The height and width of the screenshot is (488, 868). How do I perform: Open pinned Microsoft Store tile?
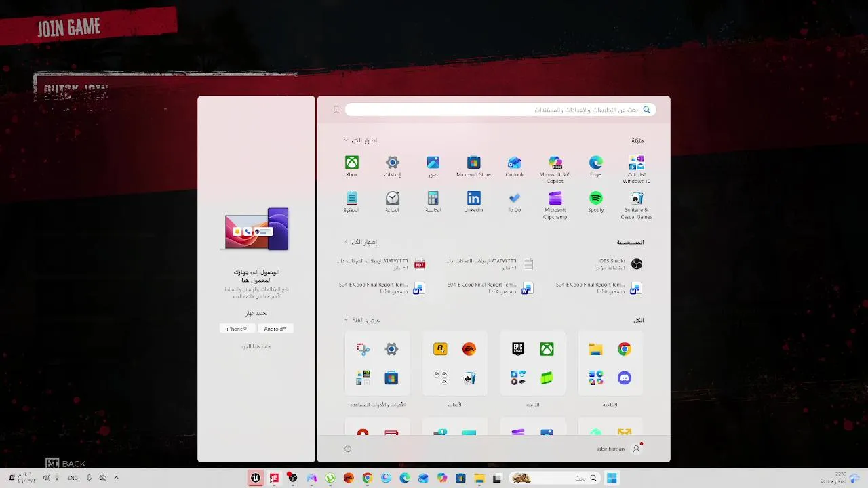tap(473, 166)
